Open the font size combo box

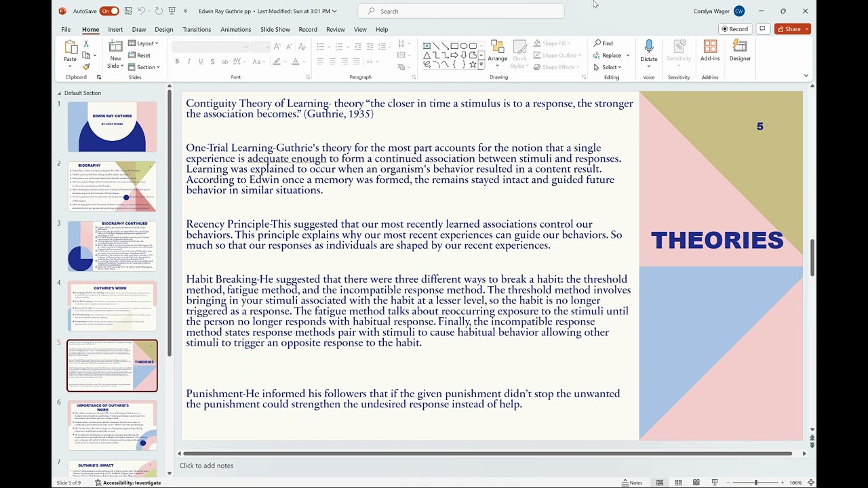pos(260,46)
